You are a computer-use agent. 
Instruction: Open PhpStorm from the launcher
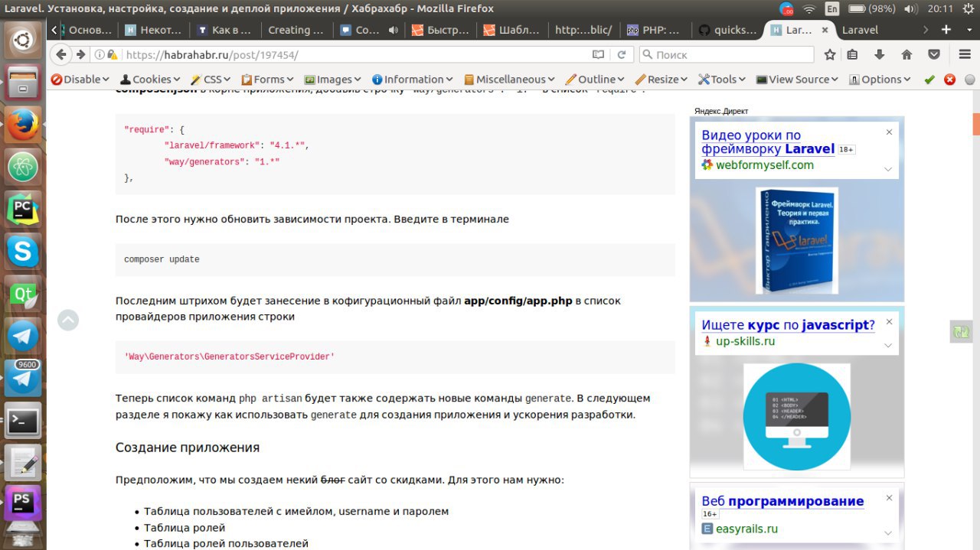(23, 504)
